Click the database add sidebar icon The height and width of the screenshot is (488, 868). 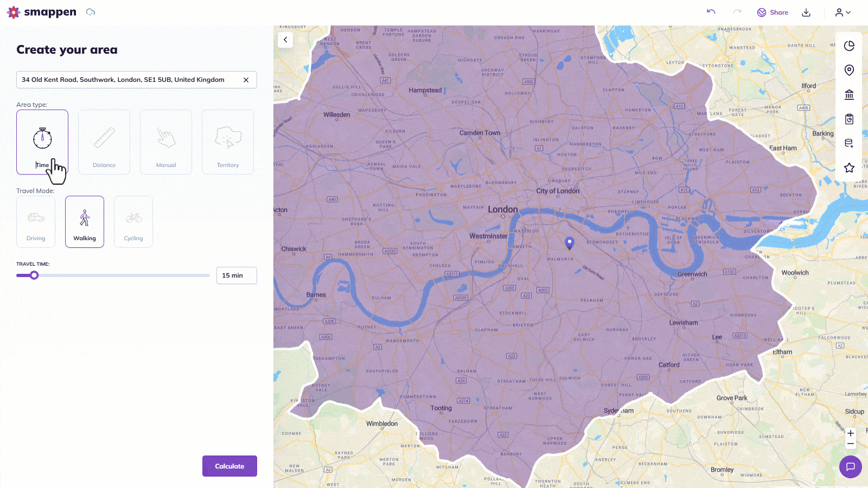849,144
